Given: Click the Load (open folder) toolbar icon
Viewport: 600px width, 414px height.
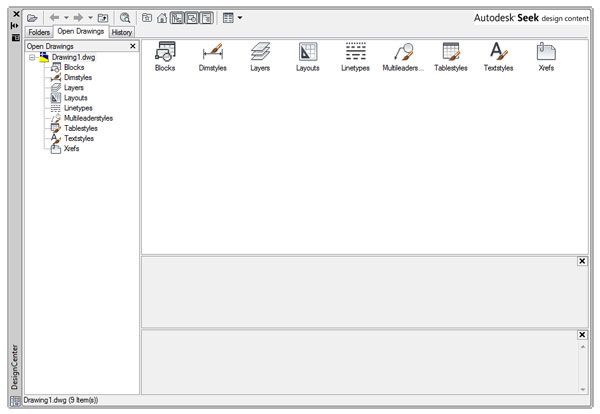Looking at the screenshot, I should [32, 18].
